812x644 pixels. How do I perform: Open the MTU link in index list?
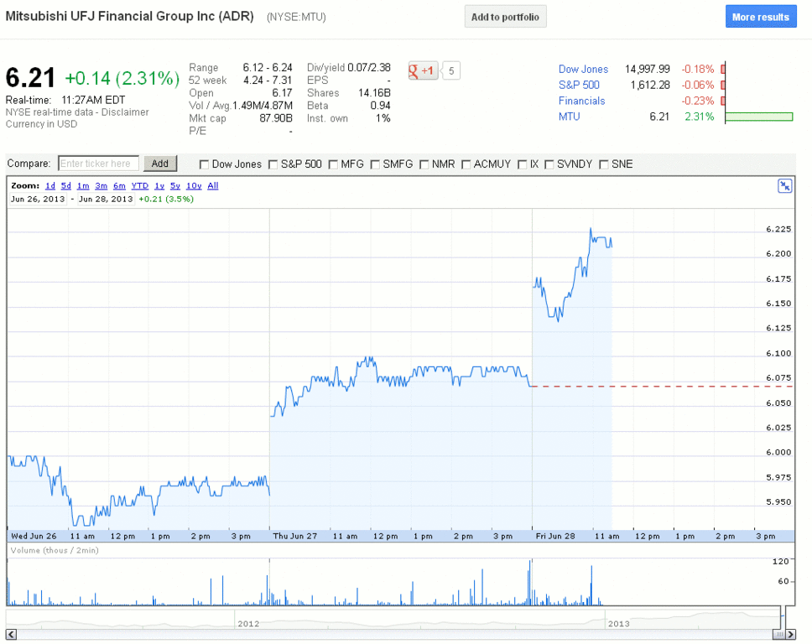[569, 117]
